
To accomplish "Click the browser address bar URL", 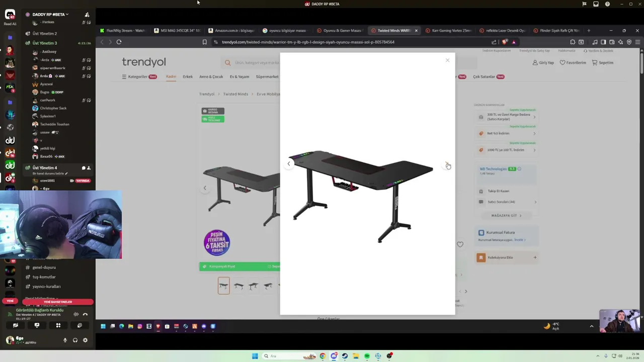I will point(308,42).
